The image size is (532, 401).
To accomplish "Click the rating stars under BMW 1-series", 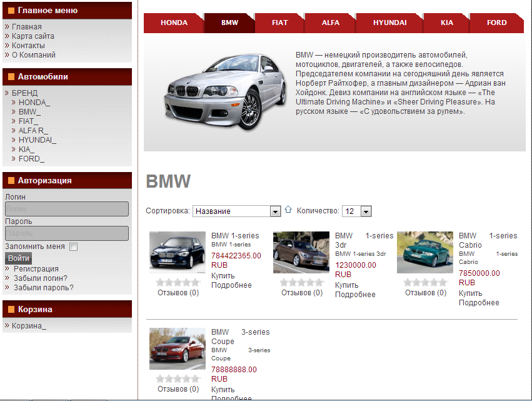I will [x=178, y=282].
